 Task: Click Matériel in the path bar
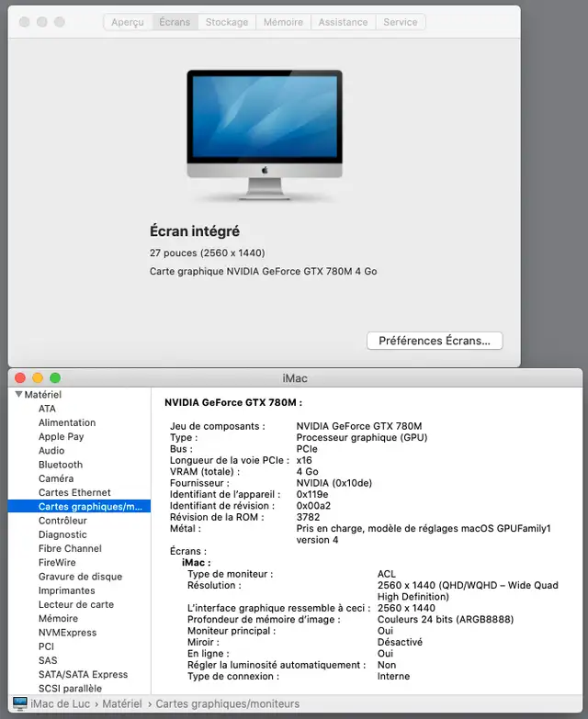click(x=121, y=704)
